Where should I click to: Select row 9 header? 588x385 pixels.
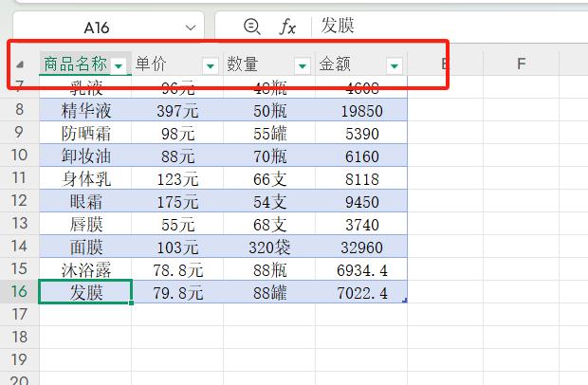(x=20, y=132)
